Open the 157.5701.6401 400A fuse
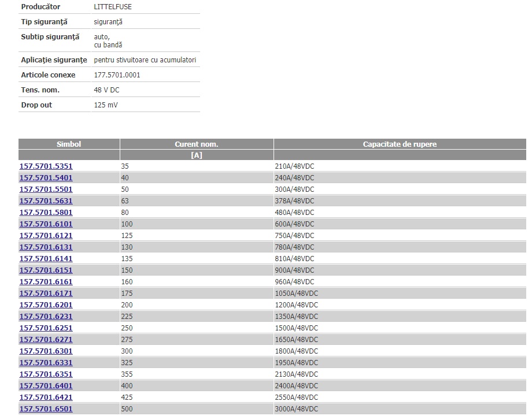Viewport: 532px width, 416px height. 46,386
